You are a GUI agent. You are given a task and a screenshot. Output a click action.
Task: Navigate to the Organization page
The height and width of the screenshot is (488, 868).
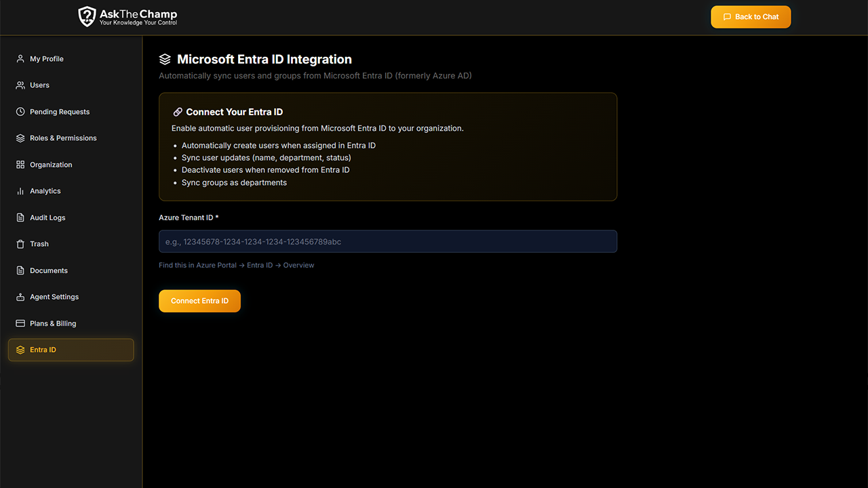click(x=71, y=165)
